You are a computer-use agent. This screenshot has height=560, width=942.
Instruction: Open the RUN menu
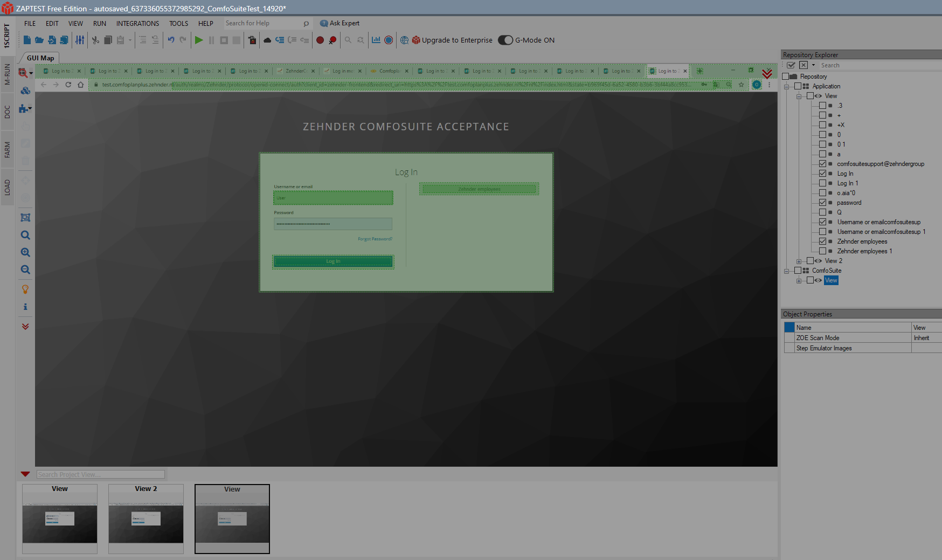coord(100,23)
